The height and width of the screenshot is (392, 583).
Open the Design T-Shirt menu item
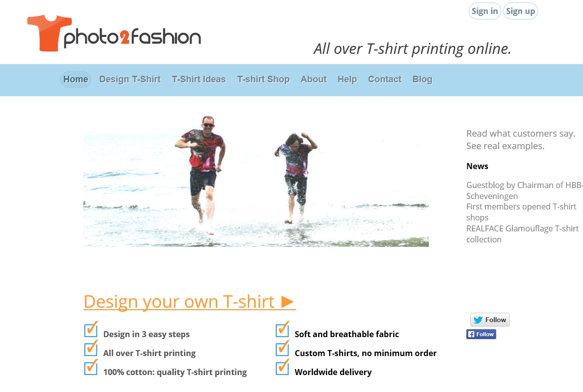(130, 80)
